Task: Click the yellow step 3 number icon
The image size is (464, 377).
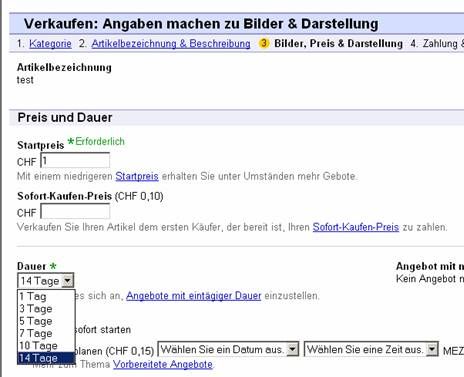Action: (264, 43)
